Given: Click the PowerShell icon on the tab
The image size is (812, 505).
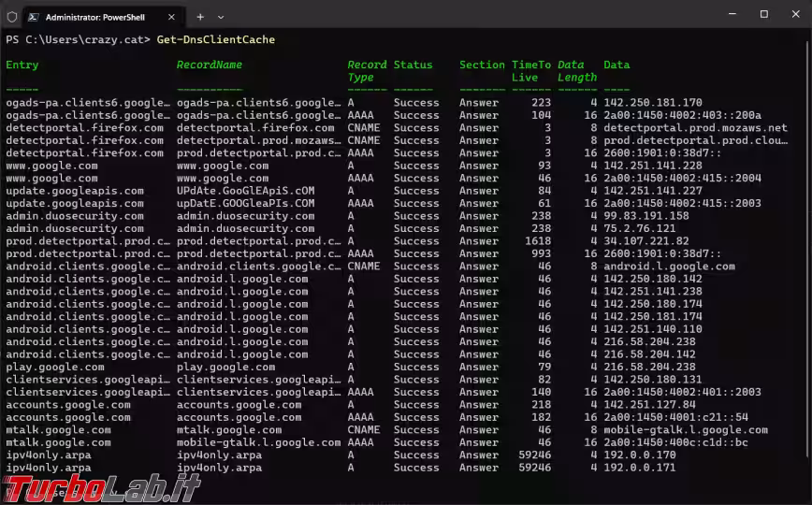Looking at the screenshot, I should (x=34, y=16).
